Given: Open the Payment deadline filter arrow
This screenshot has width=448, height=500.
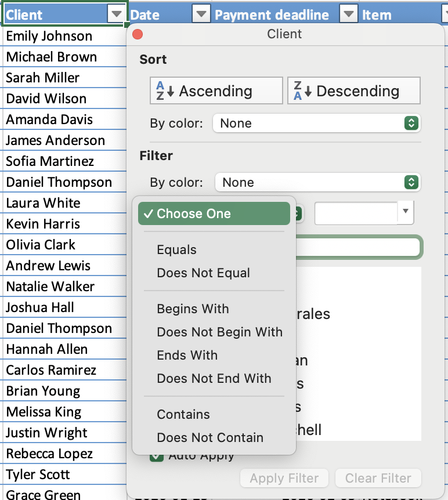Looking at the screenshot, I should click(348, 15).
